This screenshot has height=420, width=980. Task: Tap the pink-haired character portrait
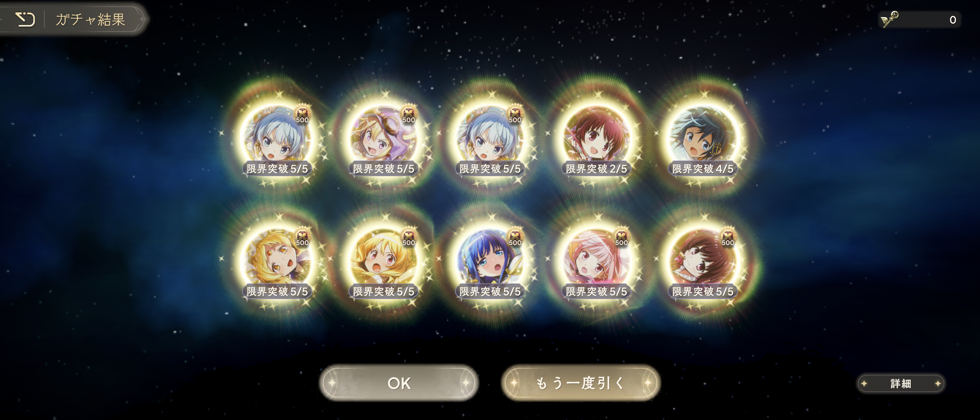[x=597, y=260]
